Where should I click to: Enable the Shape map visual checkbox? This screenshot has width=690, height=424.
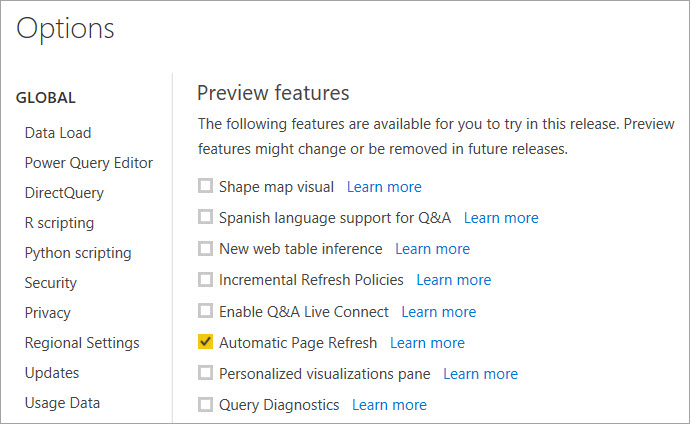point(206,186)
